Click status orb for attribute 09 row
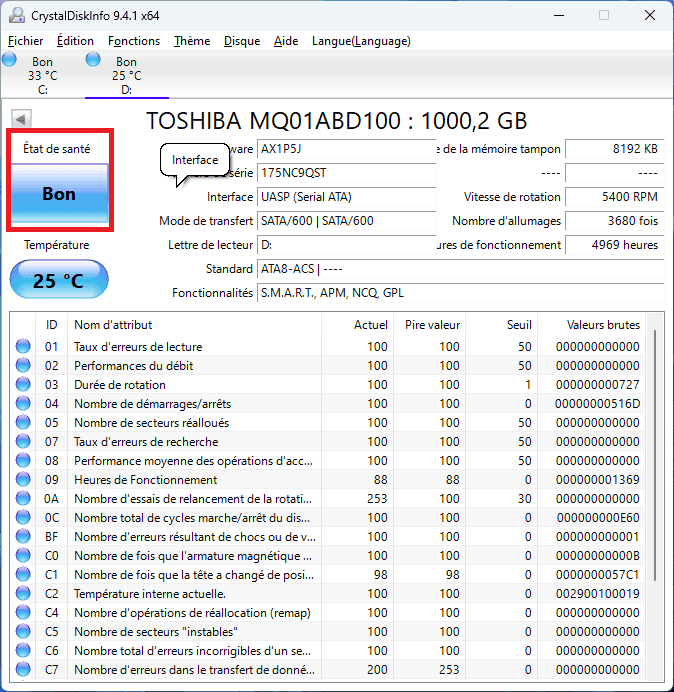The image size is (674, 692). point(23,479)
